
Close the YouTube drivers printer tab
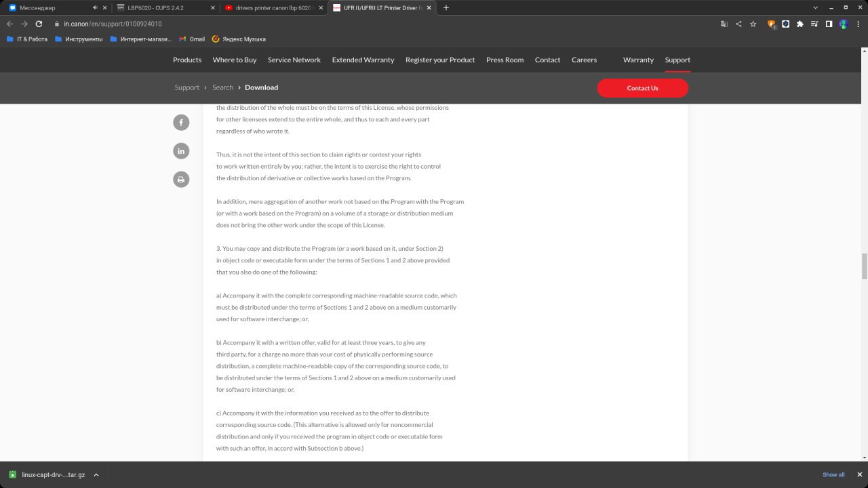tap(320, 7)
